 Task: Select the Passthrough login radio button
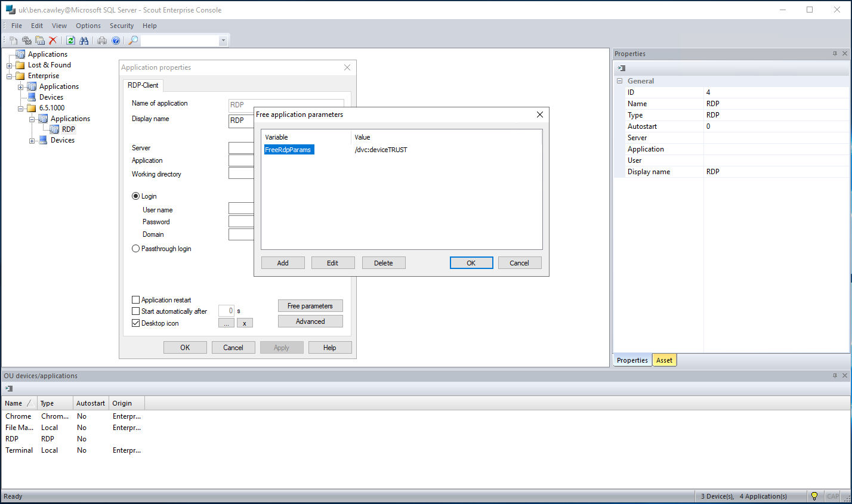135,249
